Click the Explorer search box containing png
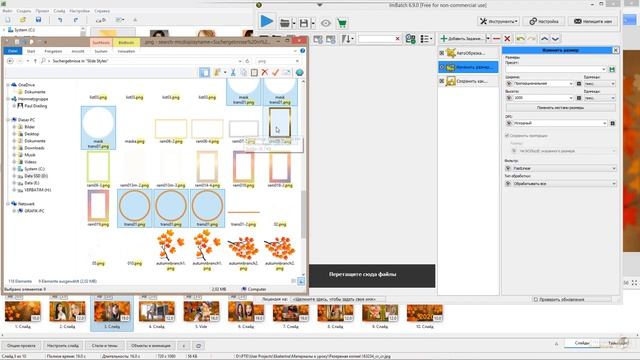This screenshot has height=360, width=640. click(278, 61)
